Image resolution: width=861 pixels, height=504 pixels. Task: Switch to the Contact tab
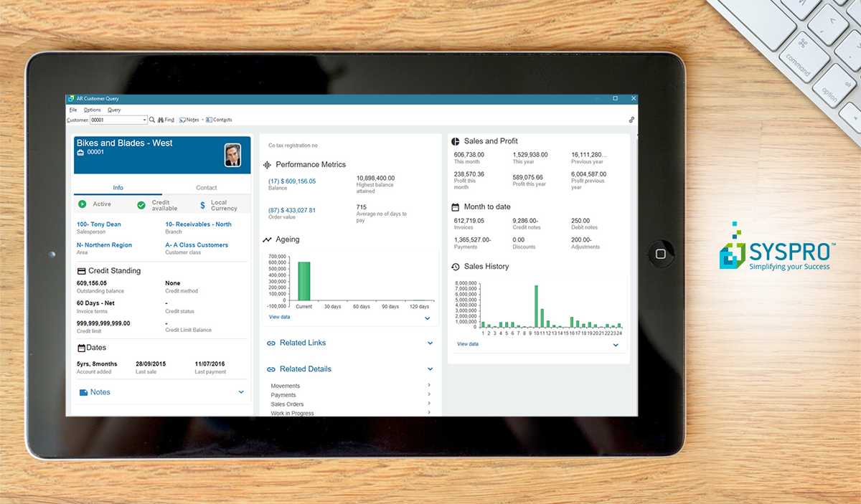click(206, 187)
